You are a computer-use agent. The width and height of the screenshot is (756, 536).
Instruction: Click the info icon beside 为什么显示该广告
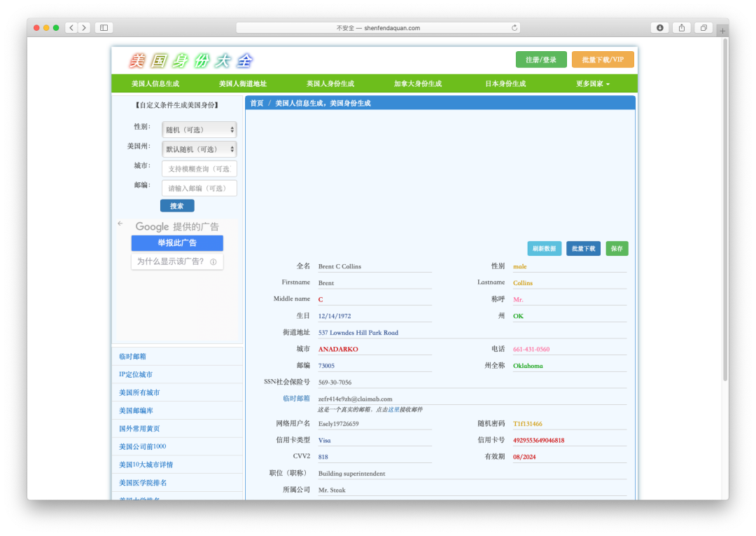(213, 261)
